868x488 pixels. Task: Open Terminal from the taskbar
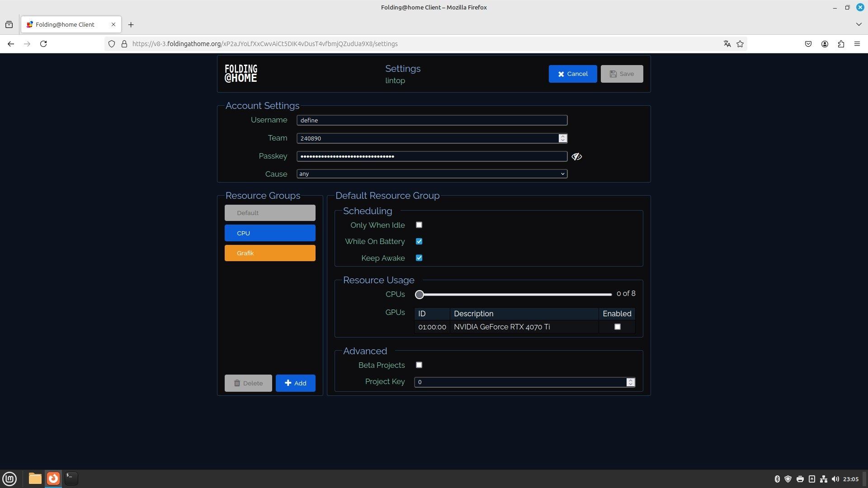point(71,478)
